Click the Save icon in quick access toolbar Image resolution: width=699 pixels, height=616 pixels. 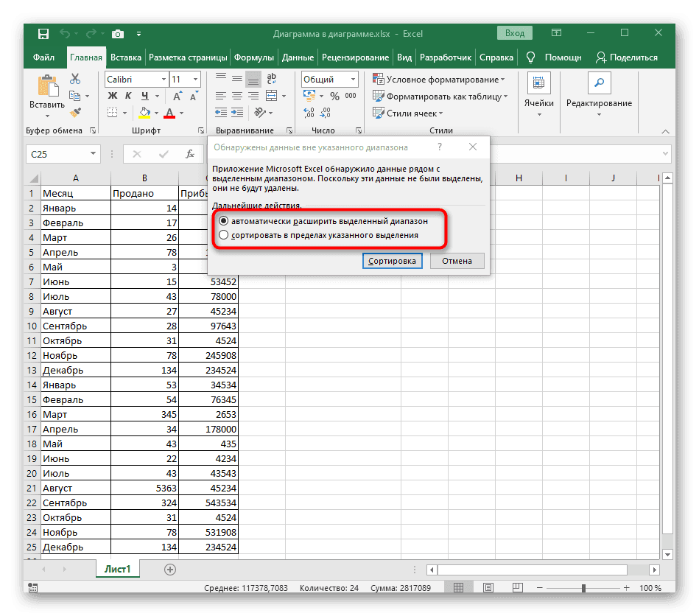click(x=43, y=34)
